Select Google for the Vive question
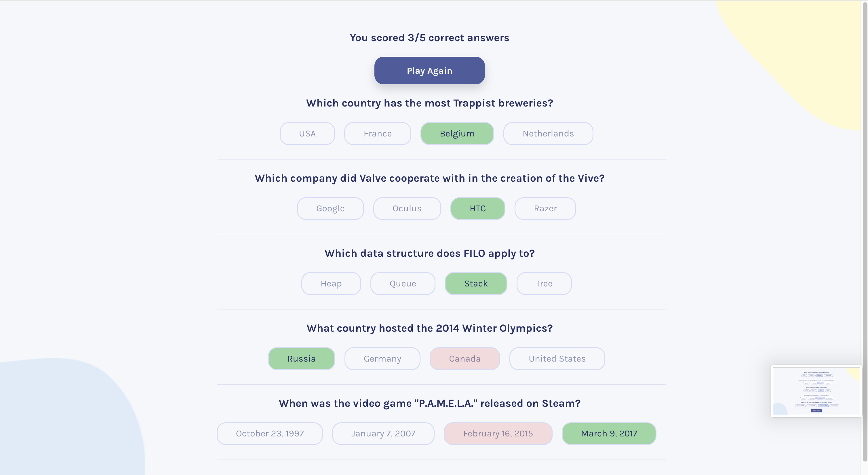Viewport: 868px width, 475px height. click(330, 208)
